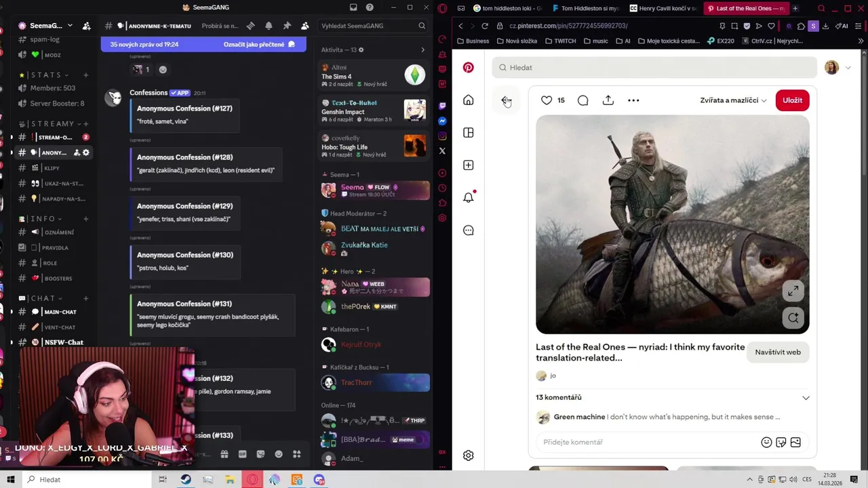
Task: Click the Přidejte komentář field
Action: point(648,442)
